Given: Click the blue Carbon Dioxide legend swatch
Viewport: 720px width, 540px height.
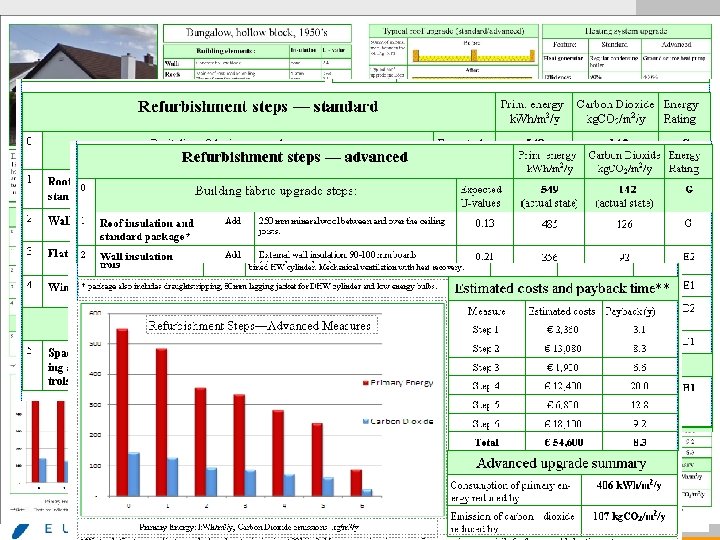Looking at the screenshot, I should [x=366, y=421].
